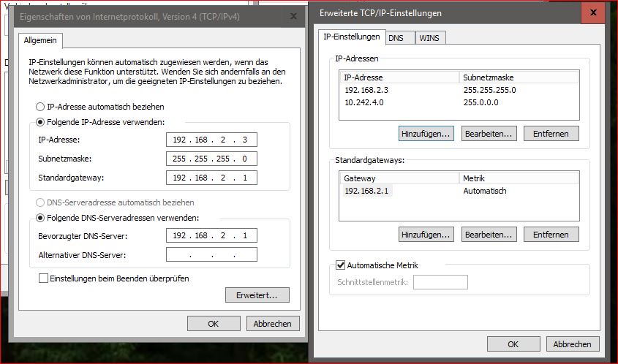Select 'IP-Adresse automatisch beziehen' radio button

(x=41, y=107)
